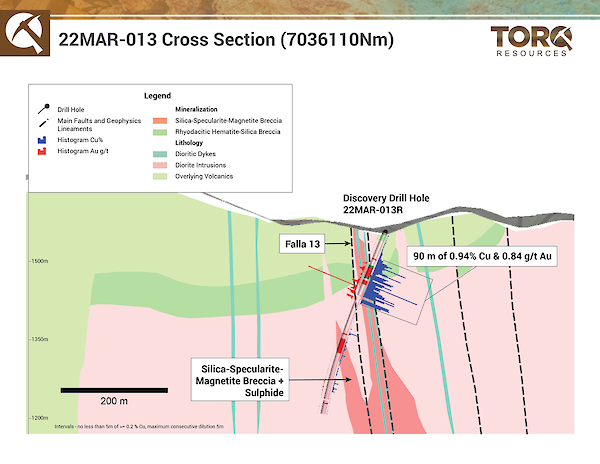Image resolution: width=600 pixels, height=464 pixels.
Task: Click the -1500m elevation label
Action: [x=42, y=263]
